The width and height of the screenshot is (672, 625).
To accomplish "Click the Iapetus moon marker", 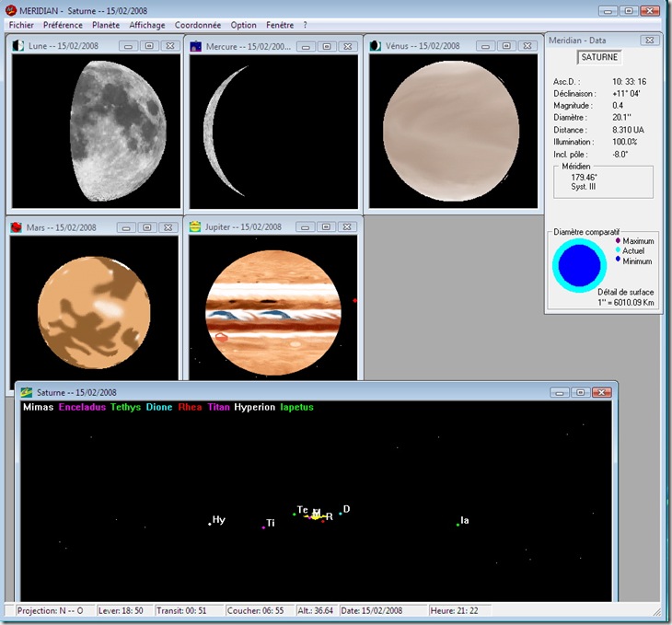I will tap(458, 525).
